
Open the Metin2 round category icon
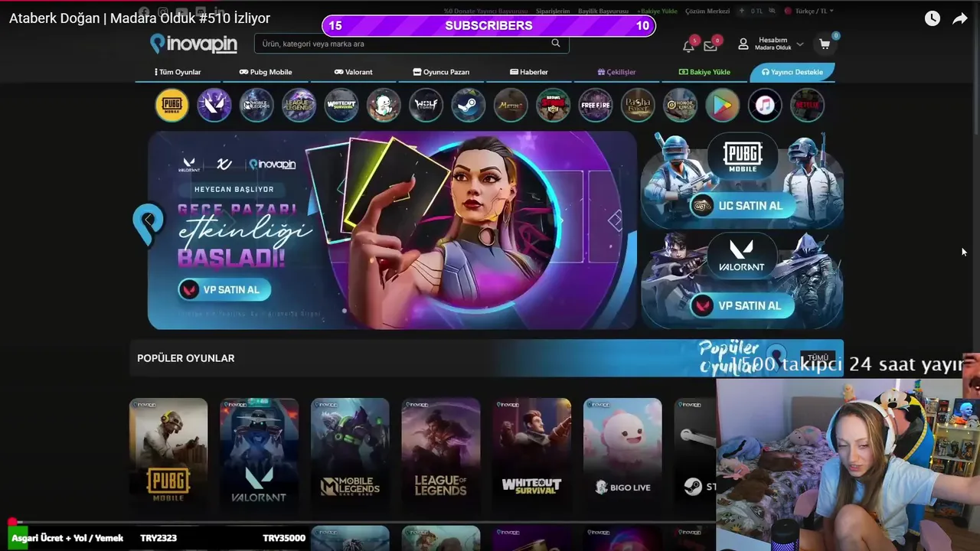[511, 106]
